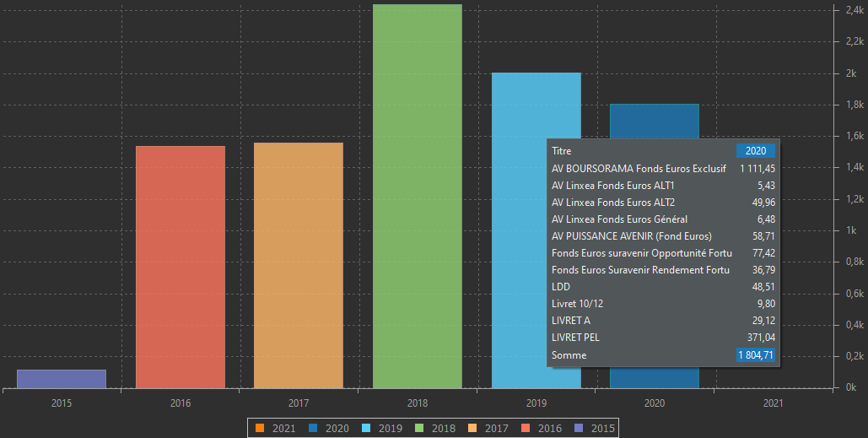Screen dimensions: 868x438
Task: Toggle the 2015 series legend label
Action: pos(603,428)
